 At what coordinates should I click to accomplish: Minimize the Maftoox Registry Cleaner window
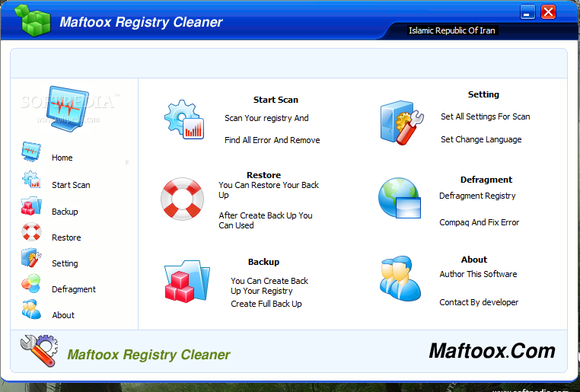coord(527,12)
